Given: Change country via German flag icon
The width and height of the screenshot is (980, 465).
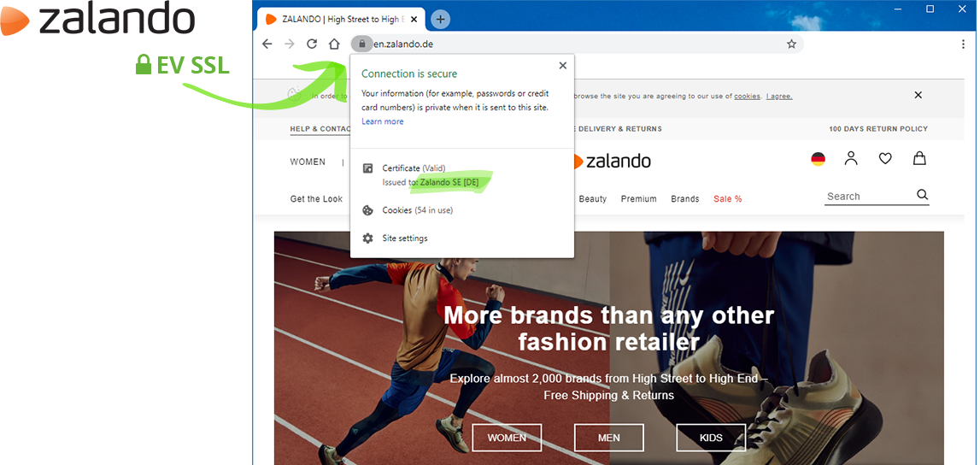Looking at the screenshot, I should (818, 159).
